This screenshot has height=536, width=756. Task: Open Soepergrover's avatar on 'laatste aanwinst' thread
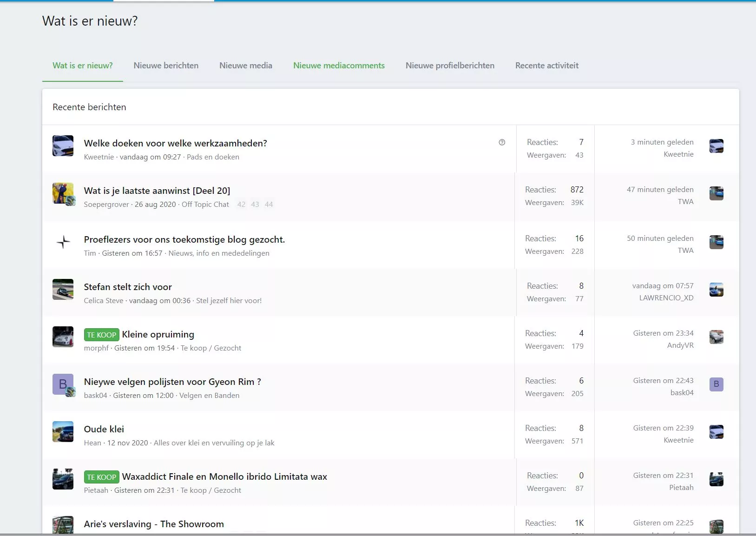point(63,193)
